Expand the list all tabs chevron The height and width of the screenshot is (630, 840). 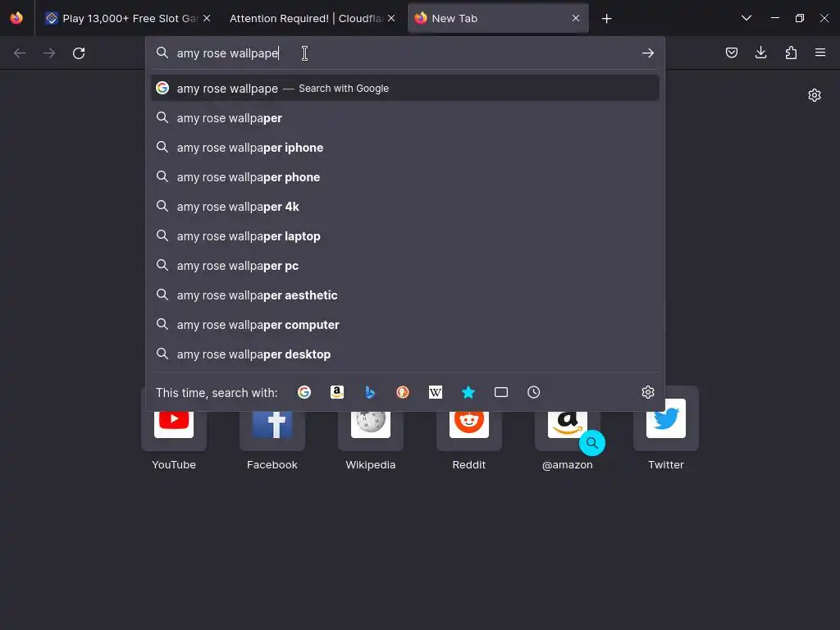click(x=746, y=18)
